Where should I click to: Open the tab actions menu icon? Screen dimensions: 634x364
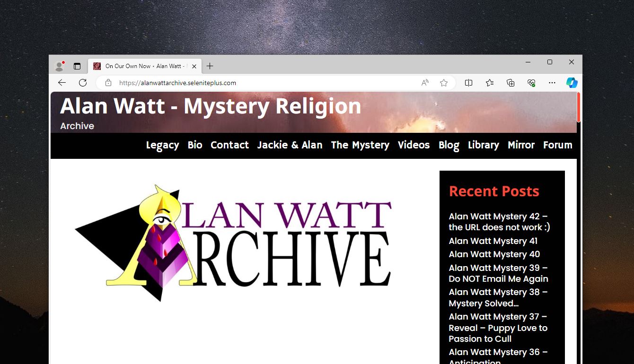click(77, 66)
